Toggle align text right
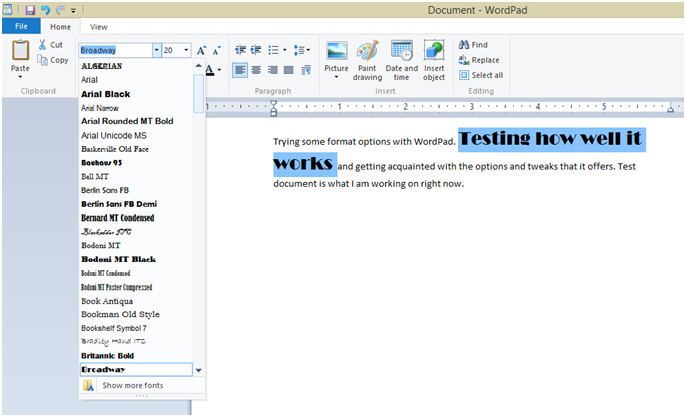Image resolution: width=685 pixels, height=416 pixels. pyautogui.click(x=272, y=70)
